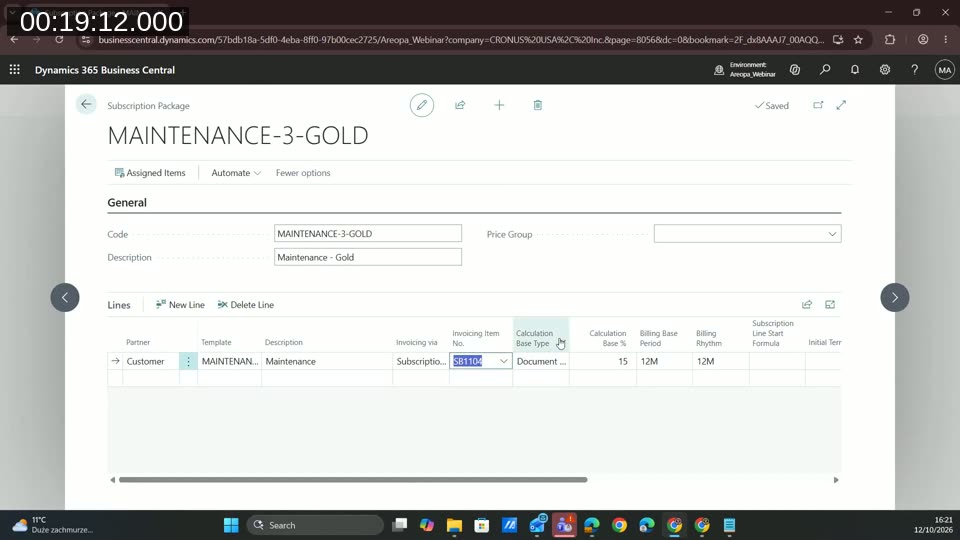Collapse the General section heading
Viewport: 960px width, 540px height.
[x=127, y=203]
